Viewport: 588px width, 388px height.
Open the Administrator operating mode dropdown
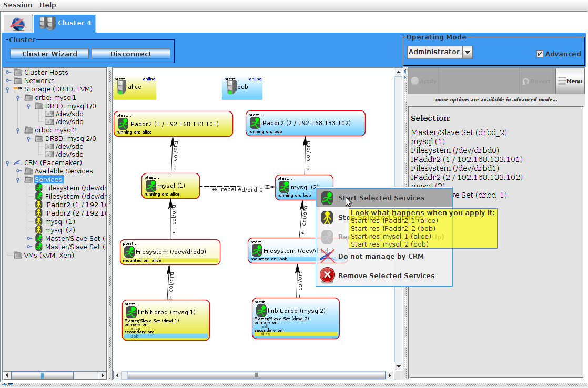[x=467, y=52]
